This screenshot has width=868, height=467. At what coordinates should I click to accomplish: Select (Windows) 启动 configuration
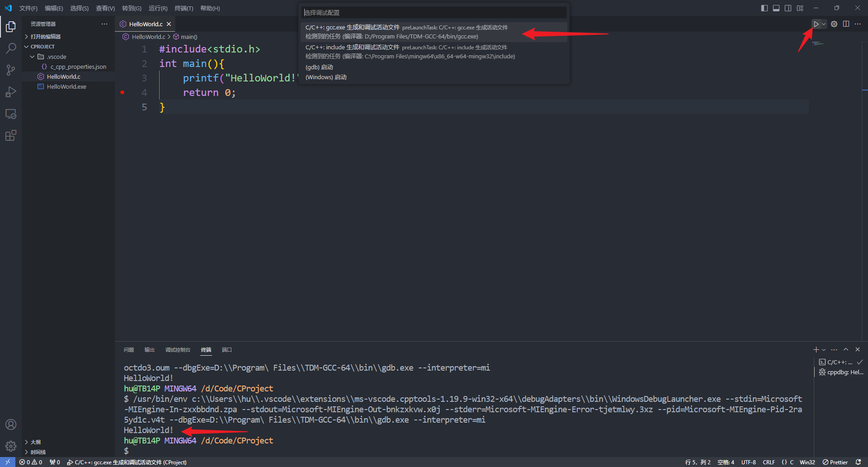(x=434, y=77)
